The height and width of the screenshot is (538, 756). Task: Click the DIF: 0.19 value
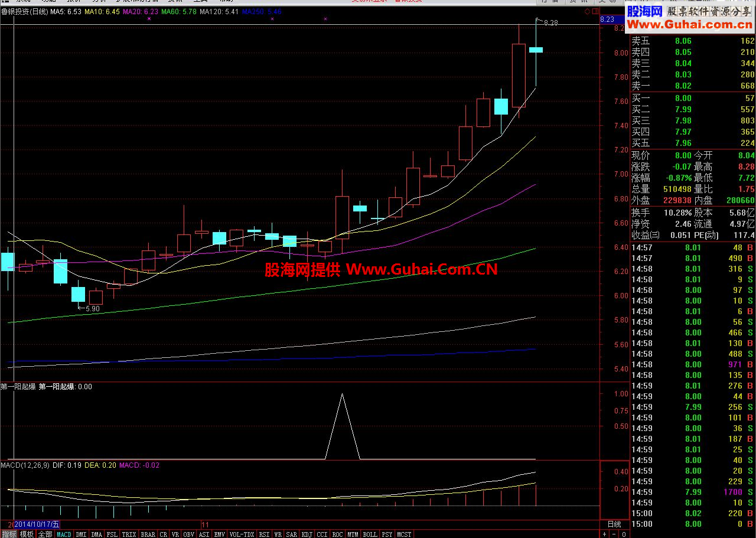[x=67, y=465]
